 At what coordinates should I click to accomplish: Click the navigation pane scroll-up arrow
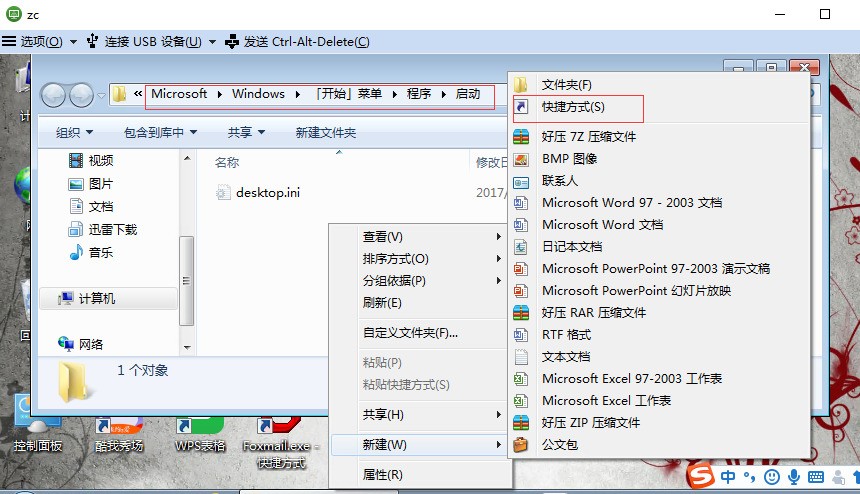tap(187, 158)
